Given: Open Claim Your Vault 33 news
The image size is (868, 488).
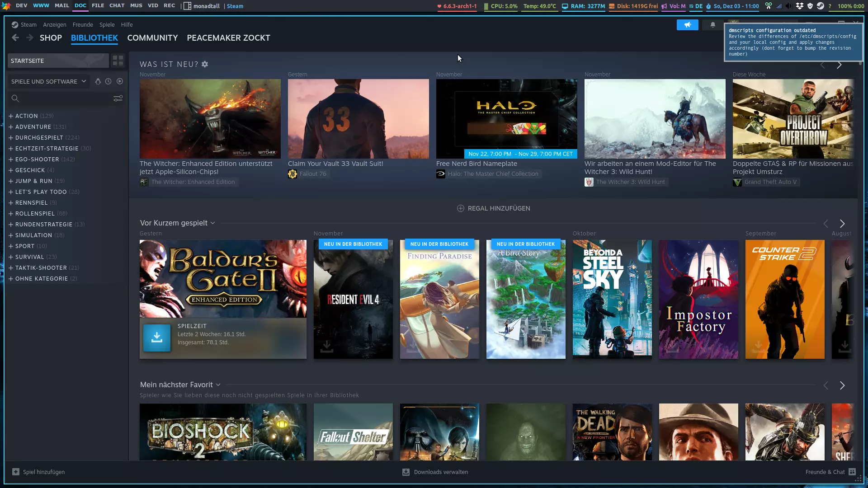Looking at the screenshot, I should coord(335,164).
